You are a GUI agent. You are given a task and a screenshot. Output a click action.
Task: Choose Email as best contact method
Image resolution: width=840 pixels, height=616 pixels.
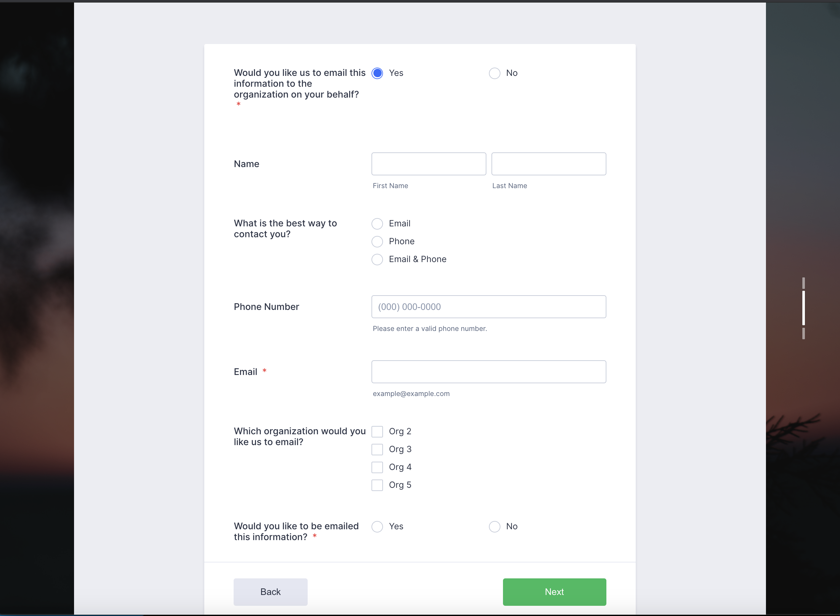pos(377,224)
